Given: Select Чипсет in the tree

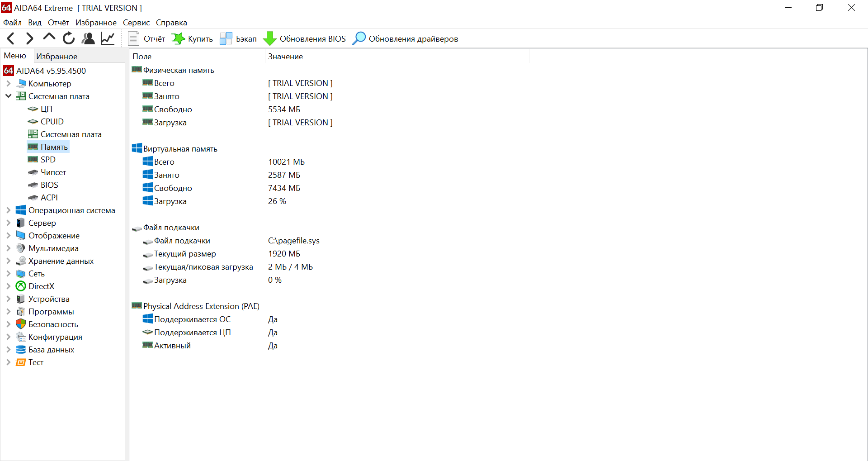Looking at the screenshot, I should pyautogui.click(x=53, y=172).
